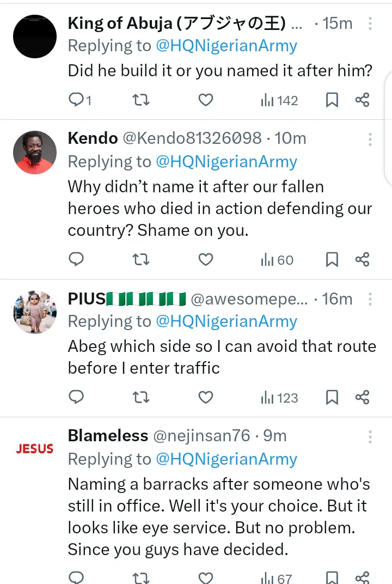Open @HQNigerianArmy link in Blameless's reply

(x=226, y=459)
